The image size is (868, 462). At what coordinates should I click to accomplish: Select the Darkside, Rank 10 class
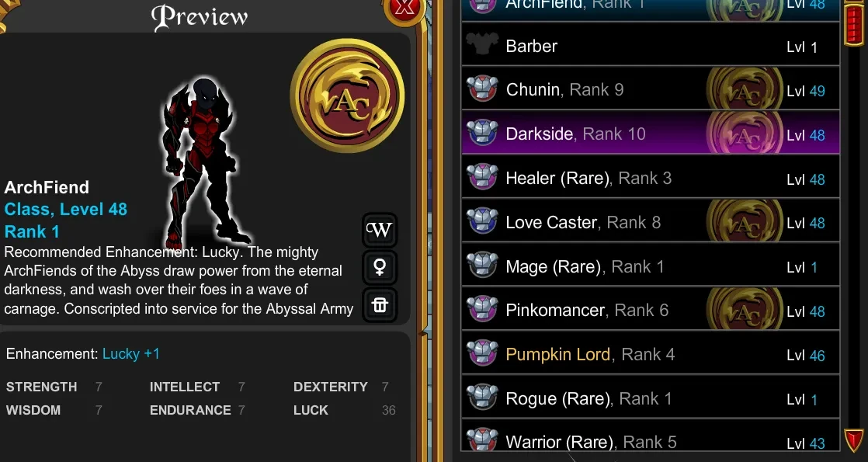pyautogui.click(x=651, y=133)
